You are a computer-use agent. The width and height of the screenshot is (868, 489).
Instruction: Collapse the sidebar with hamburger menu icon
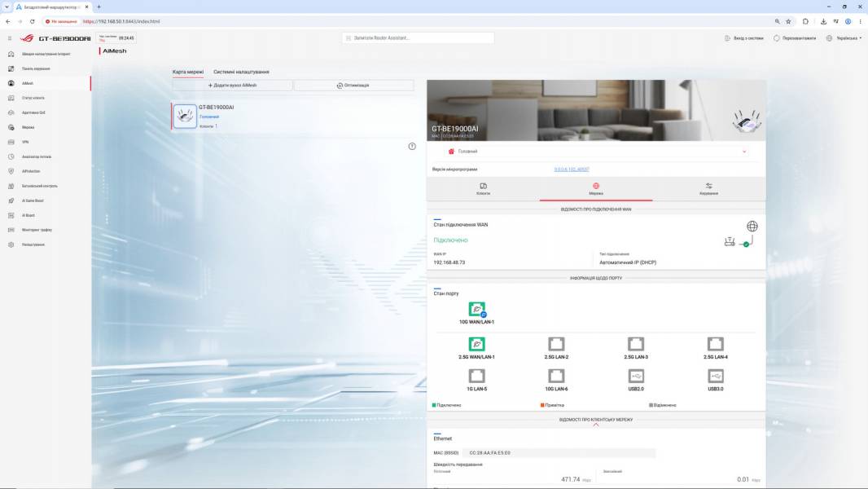tap(10, 38)
